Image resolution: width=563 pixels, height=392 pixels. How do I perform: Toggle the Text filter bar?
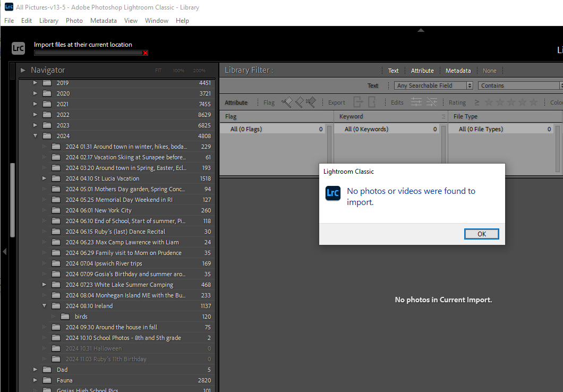(393, 70)
